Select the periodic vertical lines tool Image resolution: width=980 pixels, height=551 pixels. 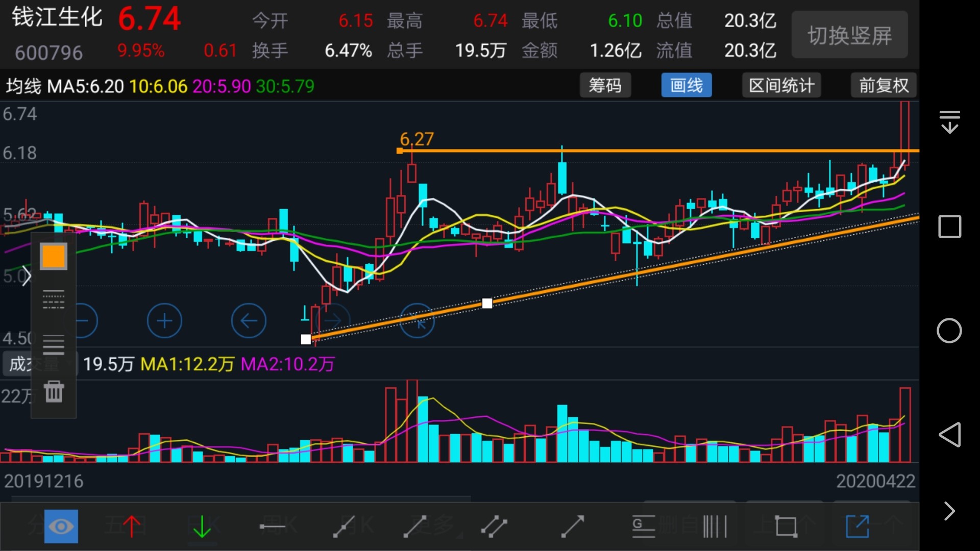point(715,526)
